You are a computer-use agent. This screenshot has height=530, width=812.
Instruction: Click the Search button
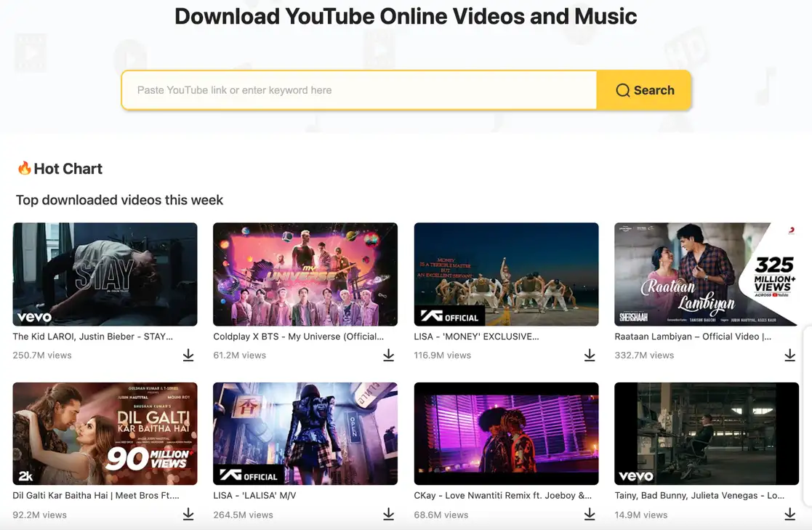pyautogui.click(x=644, y=90)
